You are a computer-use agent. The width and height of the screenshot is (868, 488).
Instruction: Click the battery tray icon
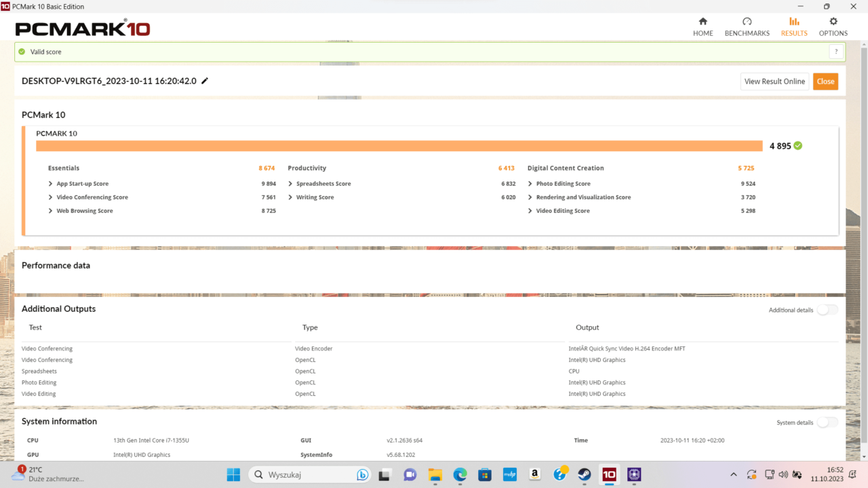(797, 474)
